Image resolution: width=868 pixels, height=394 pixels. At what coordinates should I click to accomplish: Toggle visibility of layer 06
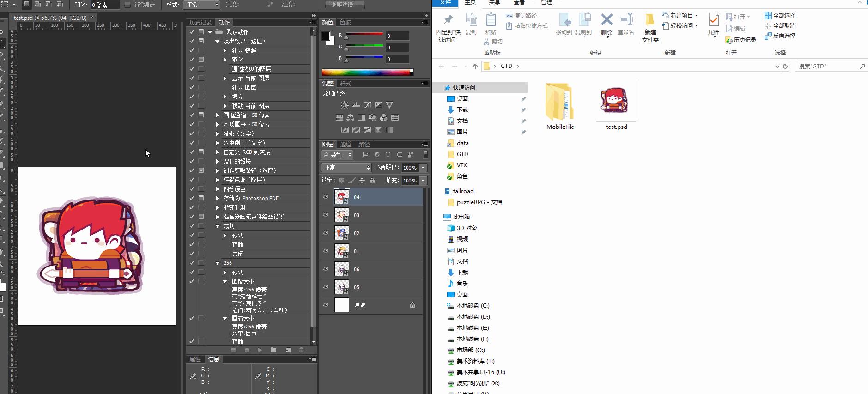click(x=326, y=269)
